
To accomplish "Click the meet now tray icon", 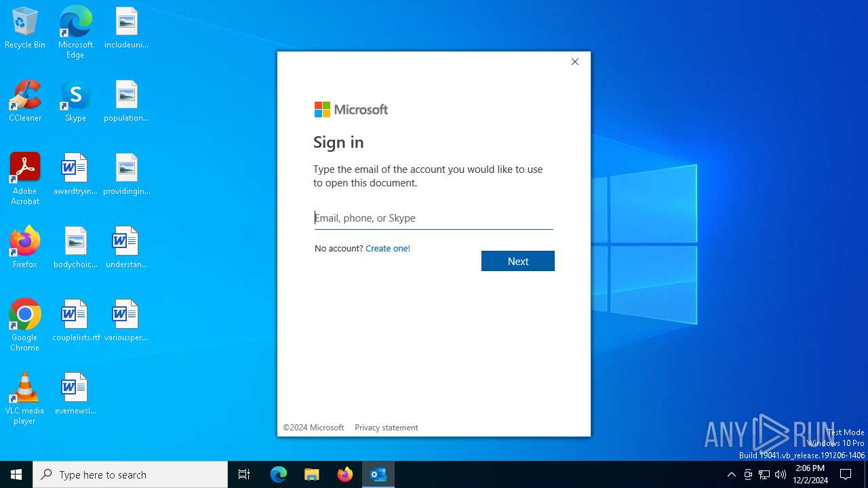I will [x=748, y=474].
